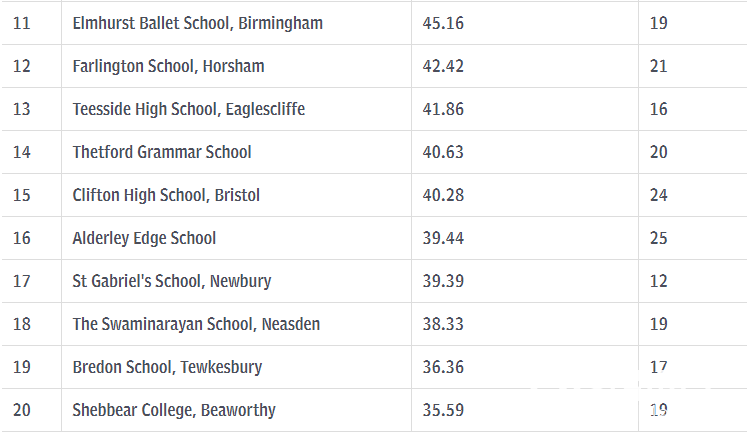
Task: Select the 42.42 score cell
Action: 443,66
